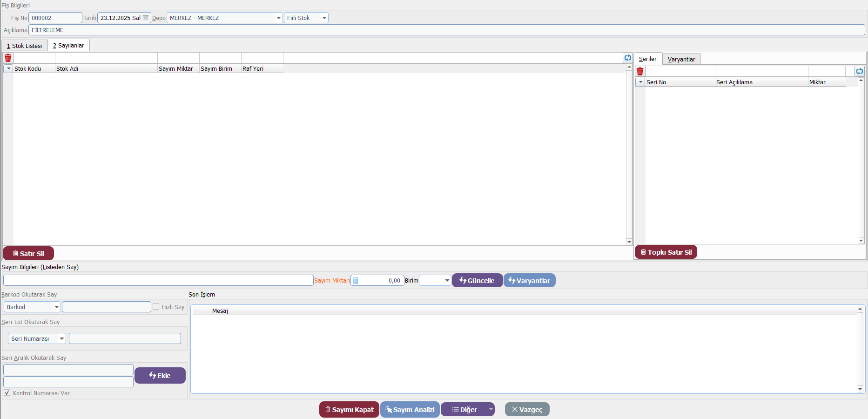The height and width of the screenshot is (419, 868).
Task: Enable the Hızlı Say checkbox
Action: tap(156, 307)
